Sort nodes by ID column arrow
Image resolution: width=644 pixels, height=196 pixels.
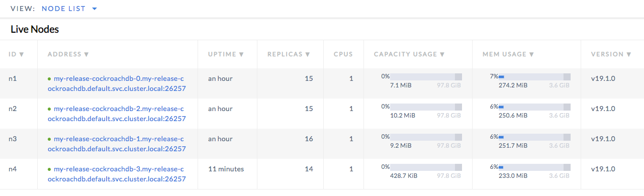point(22,54)
